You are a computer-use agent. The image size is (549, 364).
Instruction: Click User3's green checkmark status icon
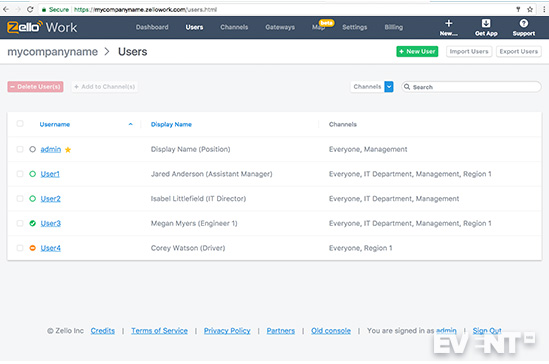[x=33, y=223]
